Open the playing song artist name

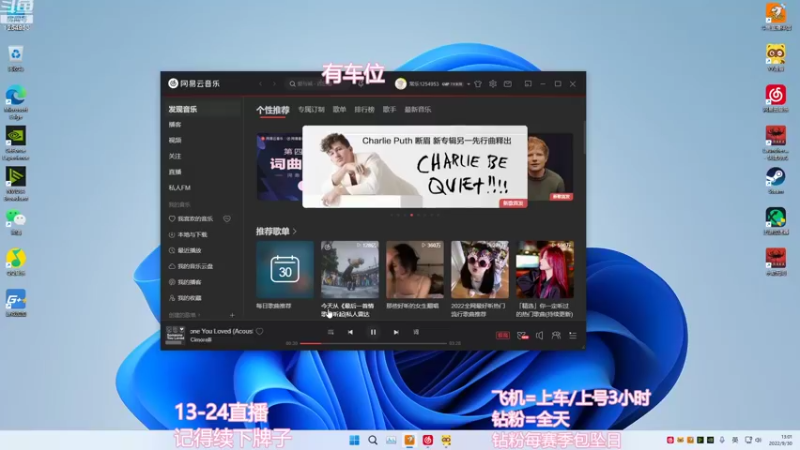[x=201, y=340]
